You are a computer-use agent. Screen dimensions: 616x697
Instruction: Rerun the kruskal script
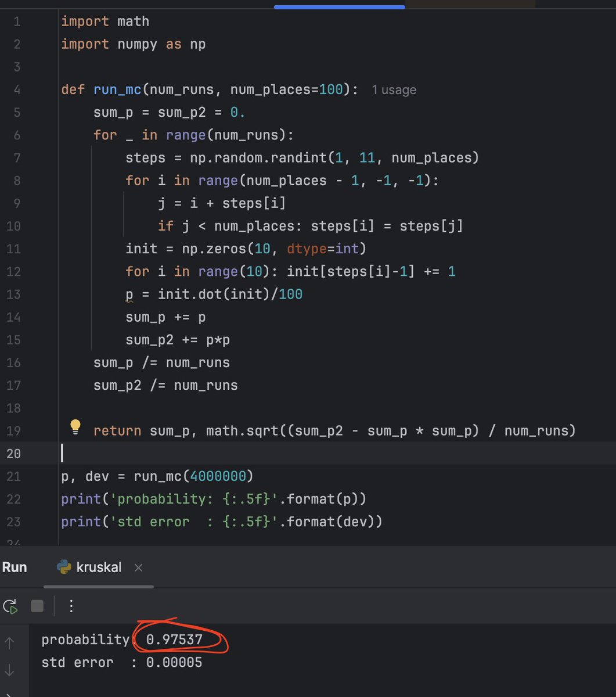10,606
